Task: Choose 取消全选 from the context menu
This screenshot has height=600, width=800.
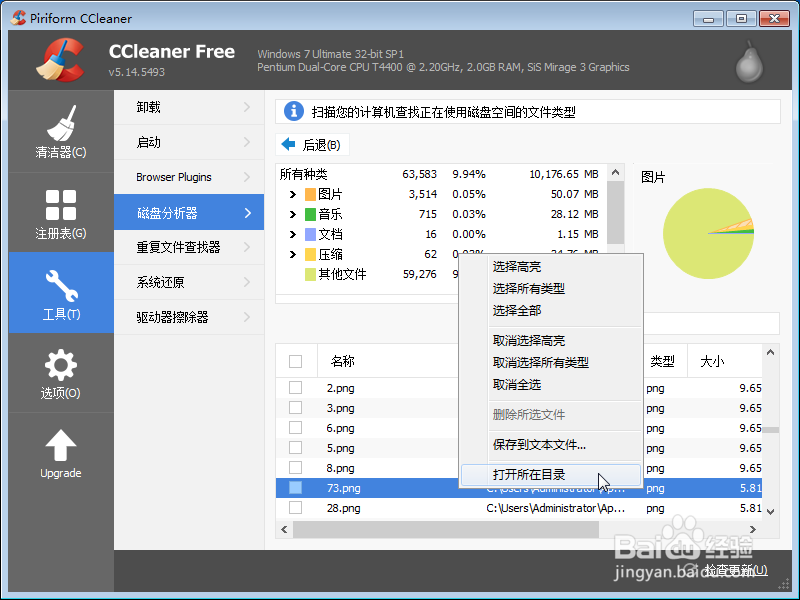Action: [x=551, y=384]
